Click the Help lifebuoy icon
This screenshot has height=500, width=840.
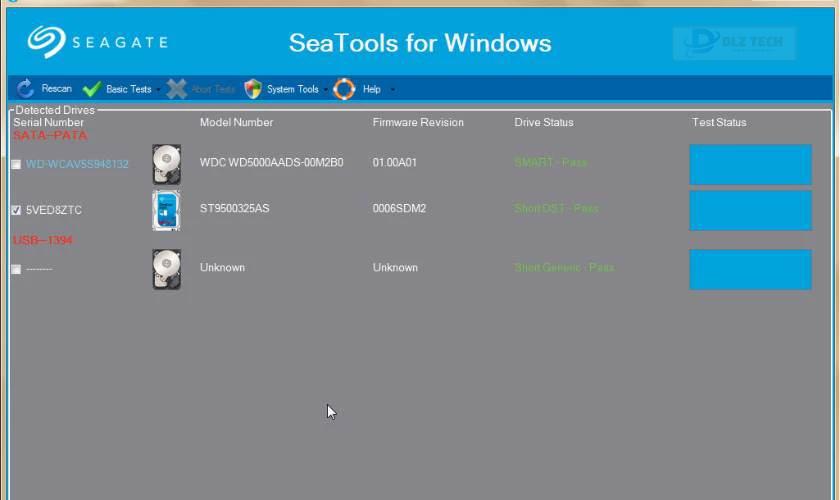[x=344, y=89]
